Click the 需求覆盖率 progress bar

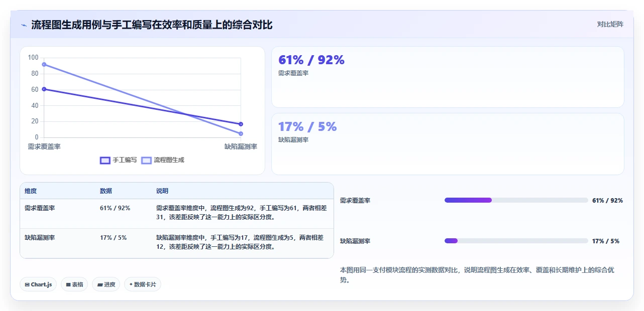coord(516,200)
